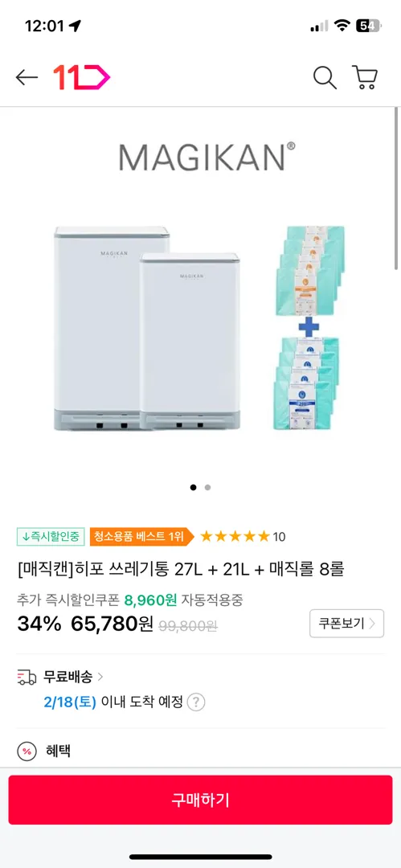Tap the back arrow icon
Image resolution: width=401 pixels, height=868 pixels.
click(x=27, y=77)
